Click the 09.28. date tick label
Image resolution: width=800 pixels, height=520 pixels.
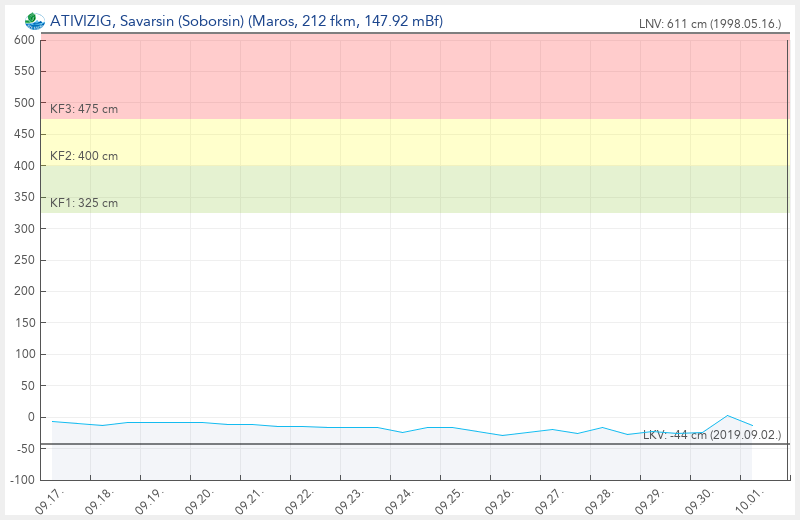coord(598,500)
